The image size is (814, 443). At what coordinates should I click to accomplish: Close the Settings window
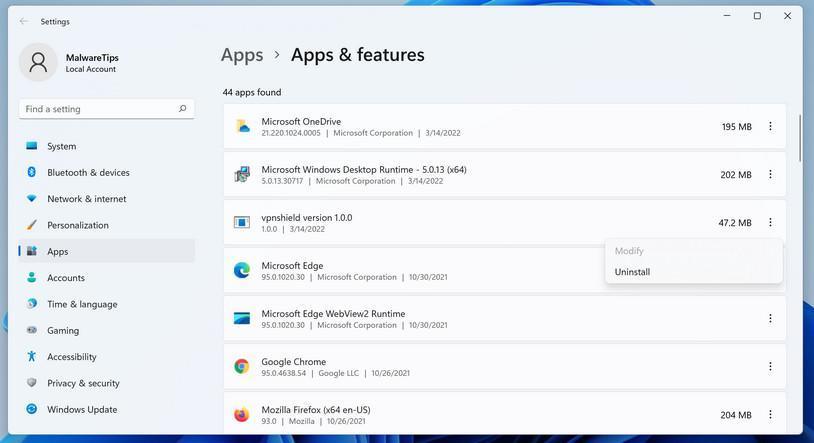pos(788,16)
